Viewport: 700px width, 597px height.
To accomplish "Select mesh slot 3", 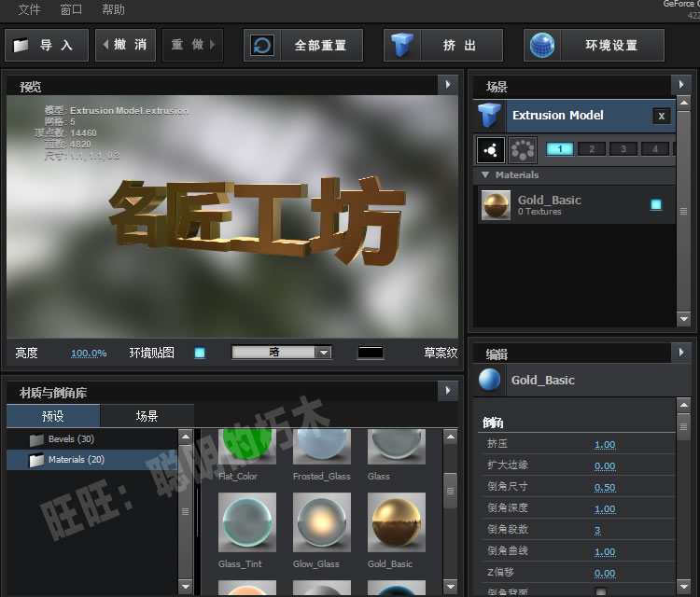I will [623, 149].
